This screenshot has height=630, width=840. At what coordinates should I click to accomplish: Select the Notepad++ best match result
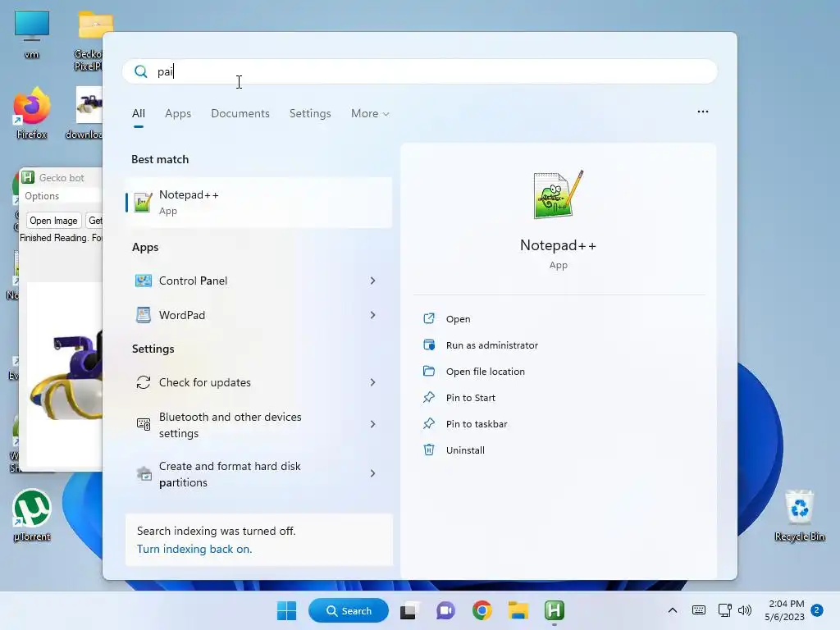click(x=258, y=203)
